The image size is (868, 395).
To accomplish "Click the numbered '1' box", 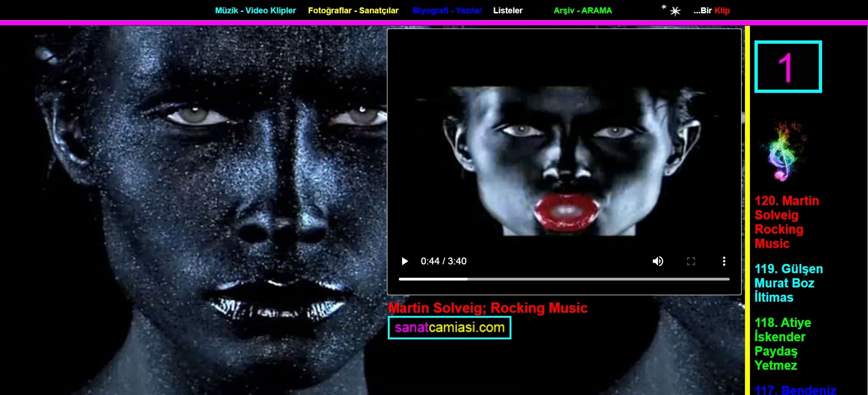I will pyautogui.click(x=788, y=67).
